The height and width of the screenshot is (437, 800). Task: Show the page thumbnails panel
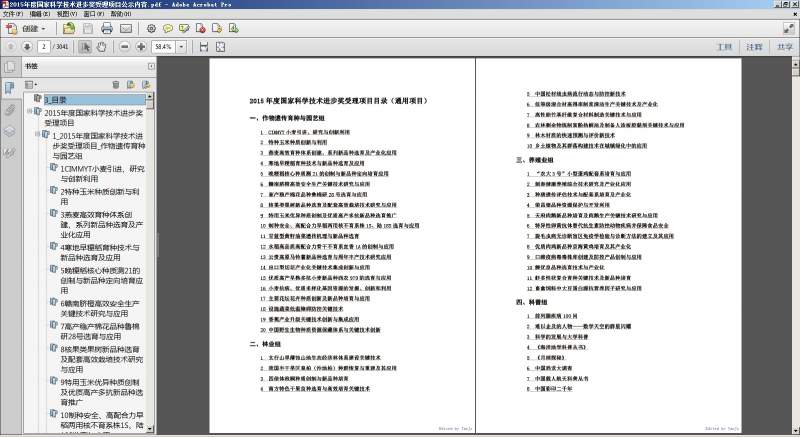click(x=9, y=66)
